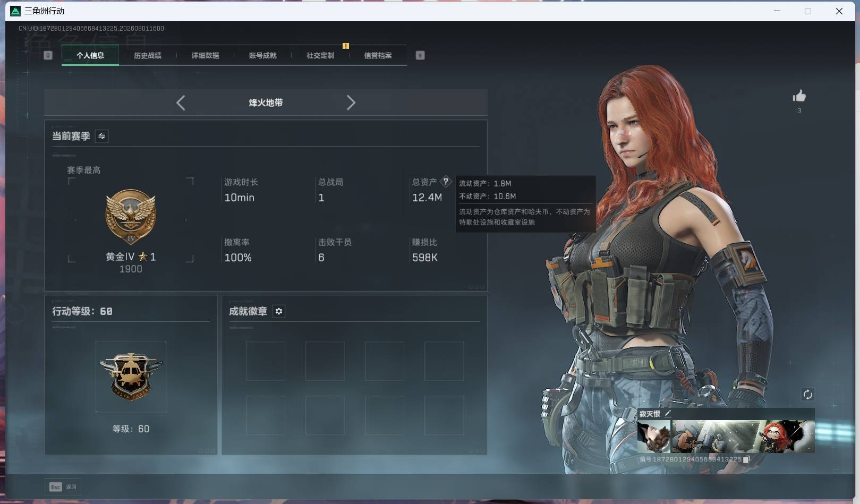The width and height of the screenshot is (860, 504).
Task: Click the 三角洲行动 app icon in title bar
Action: click(15, 11)
